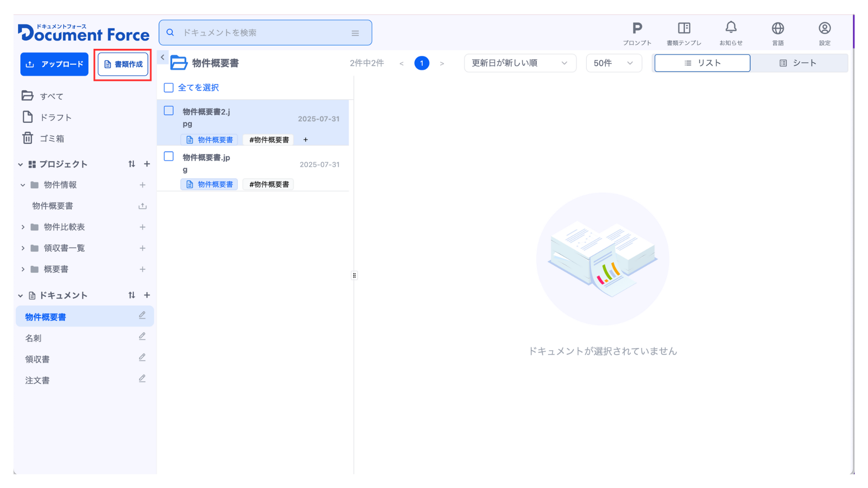
Task: Open 書類テンプレ template icon
Action: (x=684, y=33)
